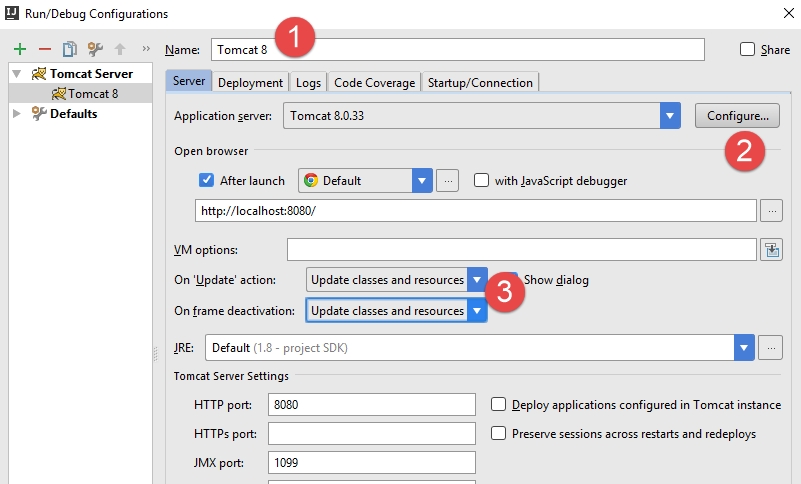Switch to the Deployment tab
The height and width of the screenshot is (484, 801).
point(250,83)
